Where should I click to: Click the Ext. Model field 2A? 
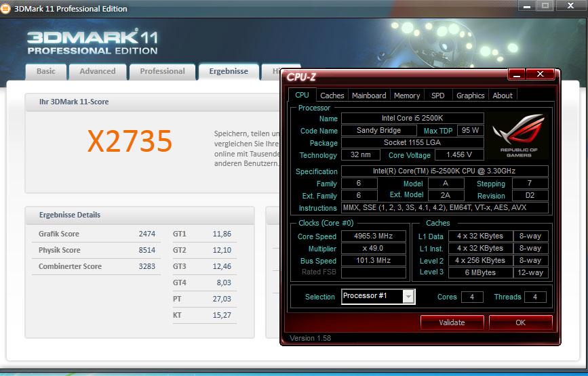(x=446, y=195)
